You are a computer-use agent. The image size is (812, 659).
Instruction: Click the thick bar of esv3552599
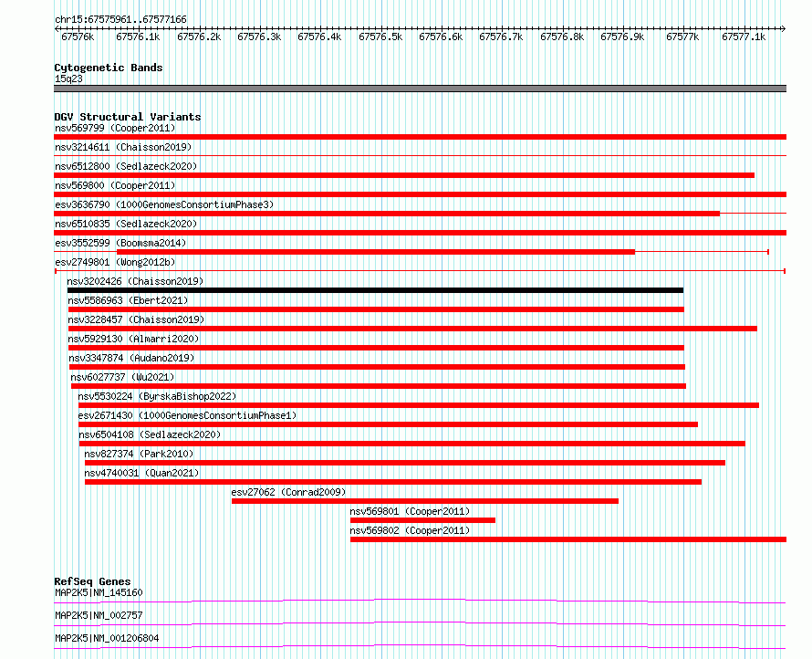[376, 252]
